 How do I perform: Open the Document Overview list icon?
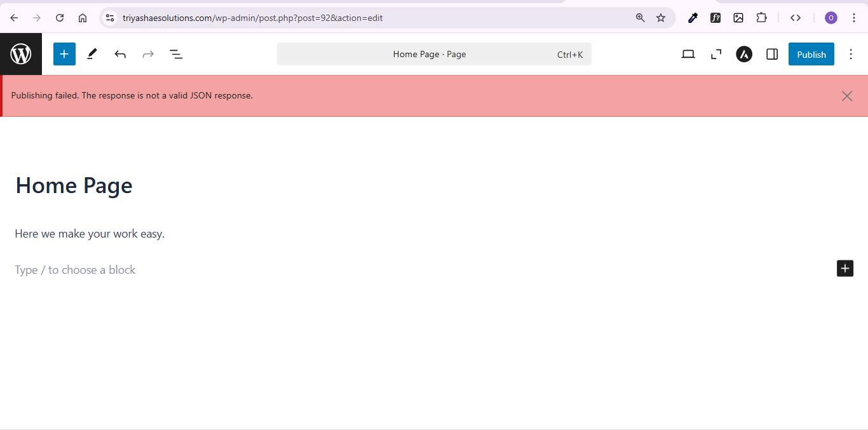[x=176, y=54]
